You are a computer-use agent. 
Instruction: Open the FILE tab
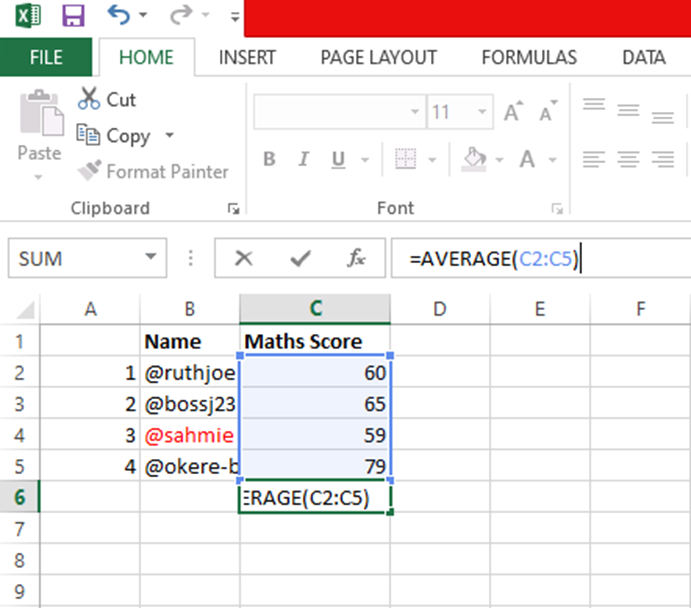[x=46, y=57]
